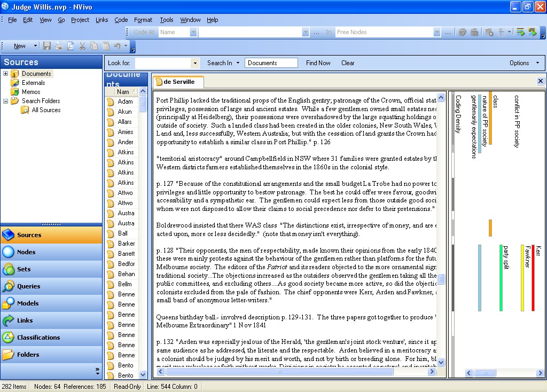Switch to the de Serville tab

(x=178, y=82)
